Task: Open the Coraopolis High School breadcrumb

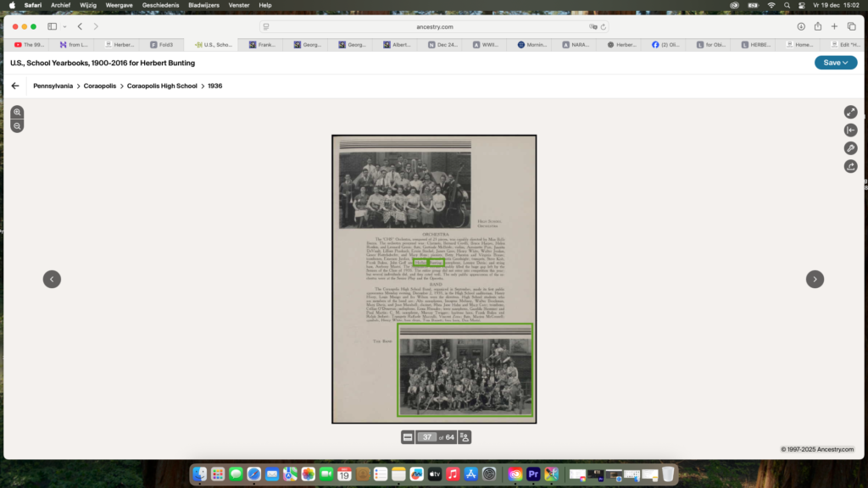Action: (161, 86)
